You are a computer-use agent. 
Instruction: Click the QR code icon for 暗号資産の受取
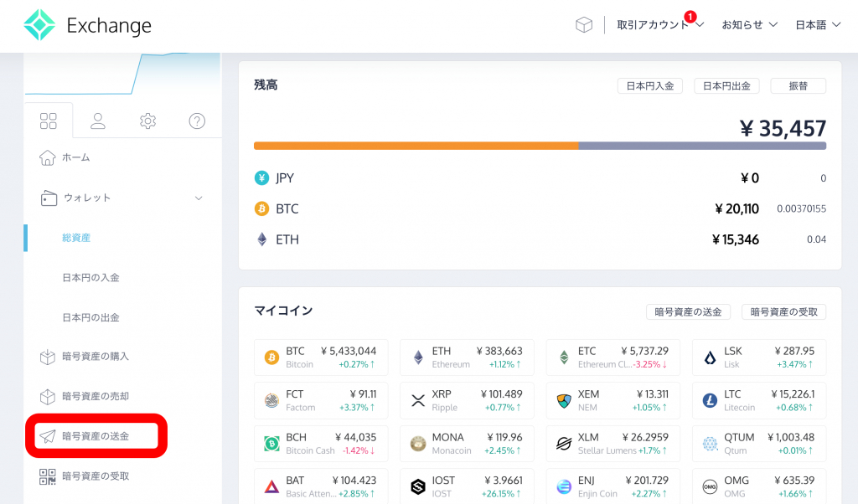[x=48, y=476]
